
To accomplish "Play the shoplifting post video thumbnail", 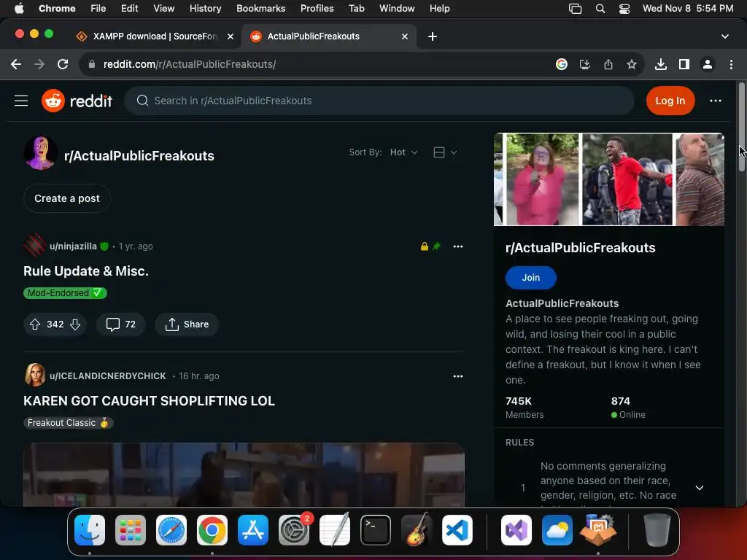I will pos(244,475).
